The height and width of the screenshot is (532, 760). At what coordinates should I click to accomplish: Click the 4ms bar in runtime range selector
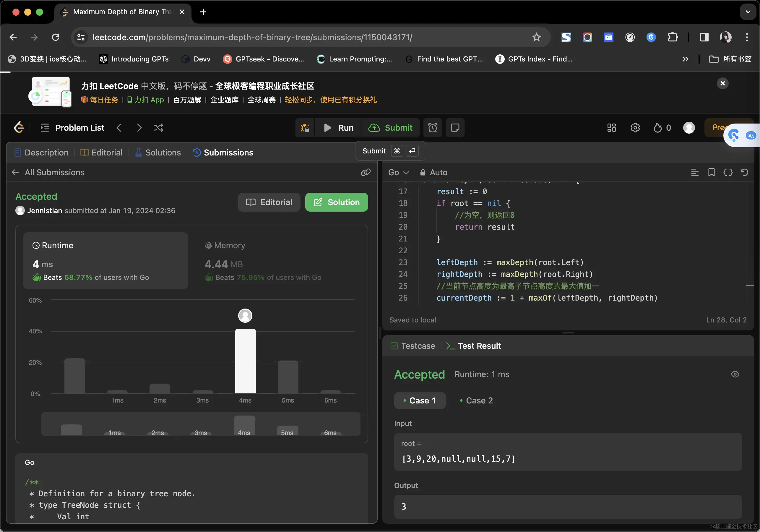(x=244, y=425)
